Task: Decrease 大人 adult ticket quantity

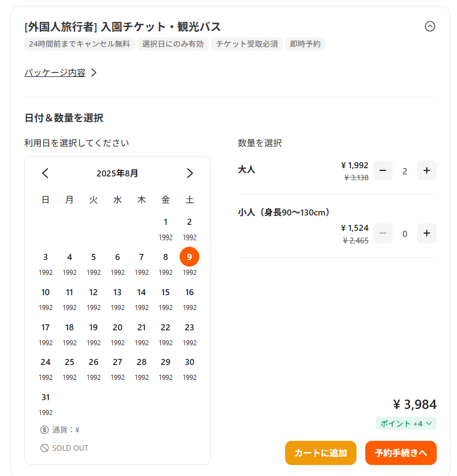Action: point(383,170)
